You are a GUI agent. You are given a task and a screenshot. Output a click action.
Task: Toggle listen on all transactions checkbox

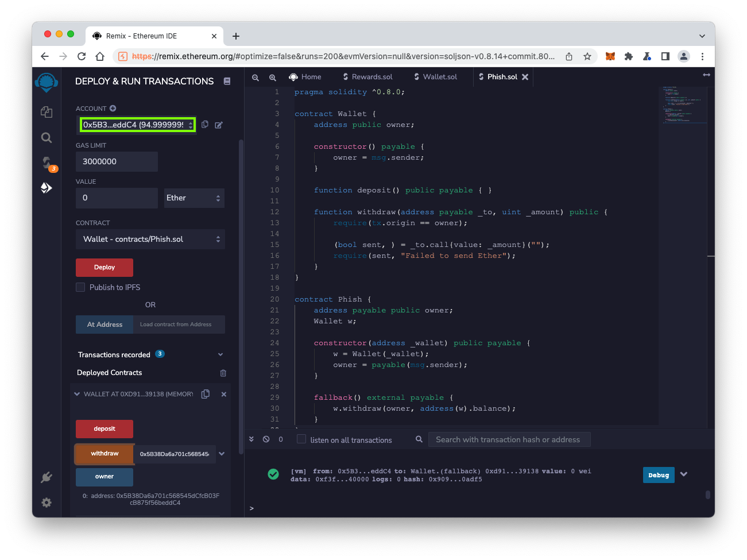tap(301, 439)
